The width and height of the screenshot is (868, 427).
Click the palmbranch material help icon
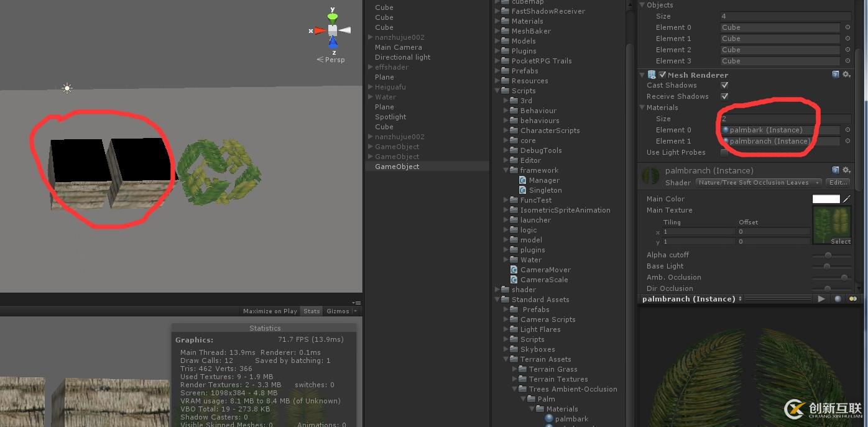pyautogui.click(x=835, y=170)
